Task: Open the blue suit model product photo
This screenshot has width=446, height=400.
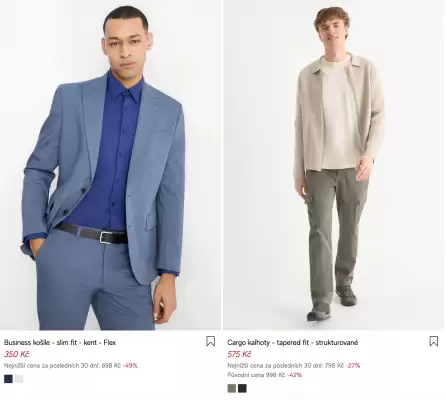Action: tap(110, 165)
